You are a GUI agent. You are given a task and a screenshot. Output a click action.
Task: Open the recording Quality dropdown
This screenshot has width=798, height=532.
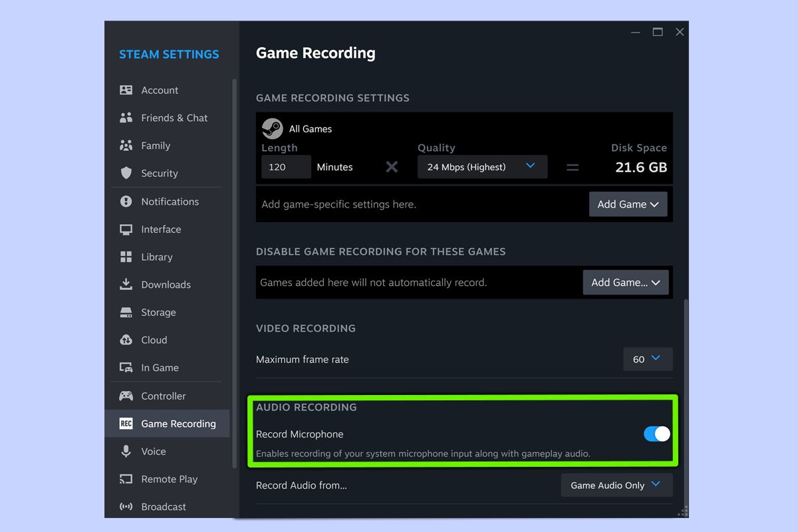click(x=481, y=166)
